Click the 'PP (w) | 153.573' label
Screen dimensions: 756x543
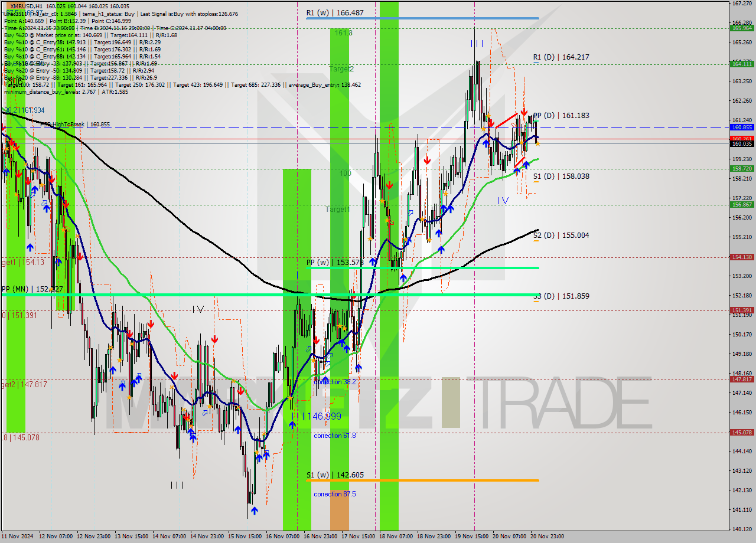335,263
